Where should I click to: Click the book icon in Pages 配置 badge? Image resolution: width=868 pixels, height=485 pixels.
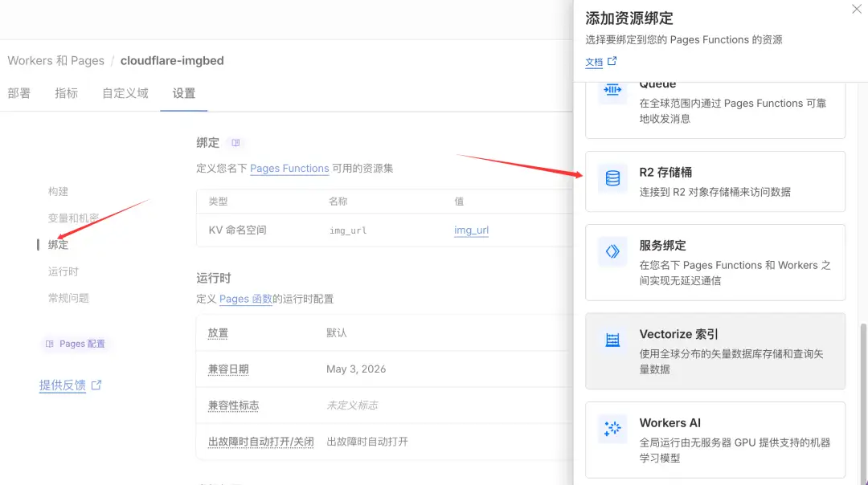(49, 344)
